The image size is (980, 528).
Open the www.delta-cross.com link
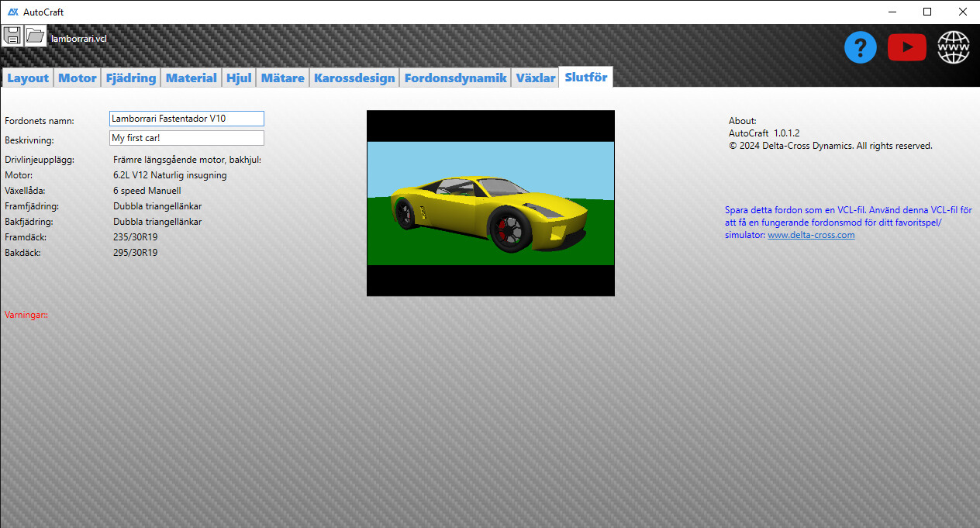[811, 235]
